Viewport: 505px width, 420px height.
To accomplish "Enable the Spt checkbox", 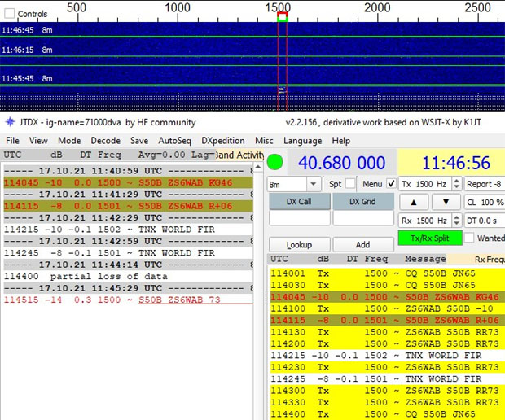I will point(350,184).
